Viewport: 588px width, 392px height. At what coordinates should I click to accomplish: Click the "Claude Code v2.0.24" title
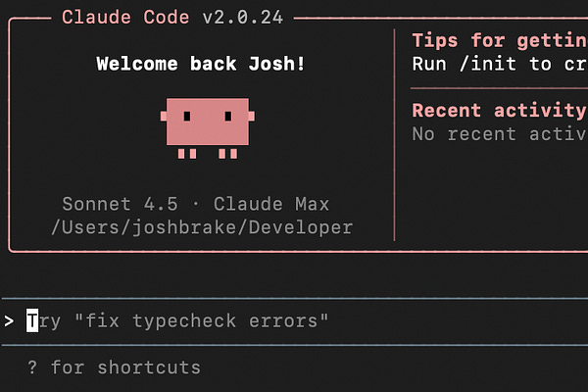click(x=172, y=18)
